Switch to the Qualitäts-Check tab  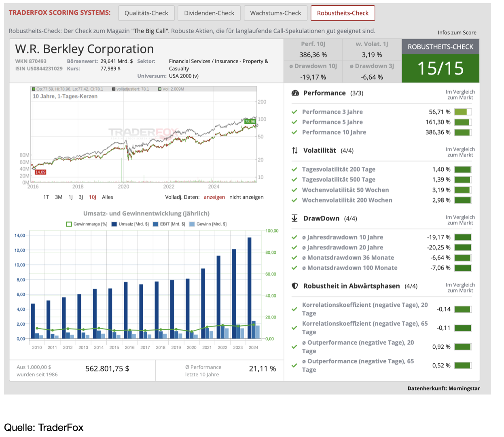click(x=146, y=13)
